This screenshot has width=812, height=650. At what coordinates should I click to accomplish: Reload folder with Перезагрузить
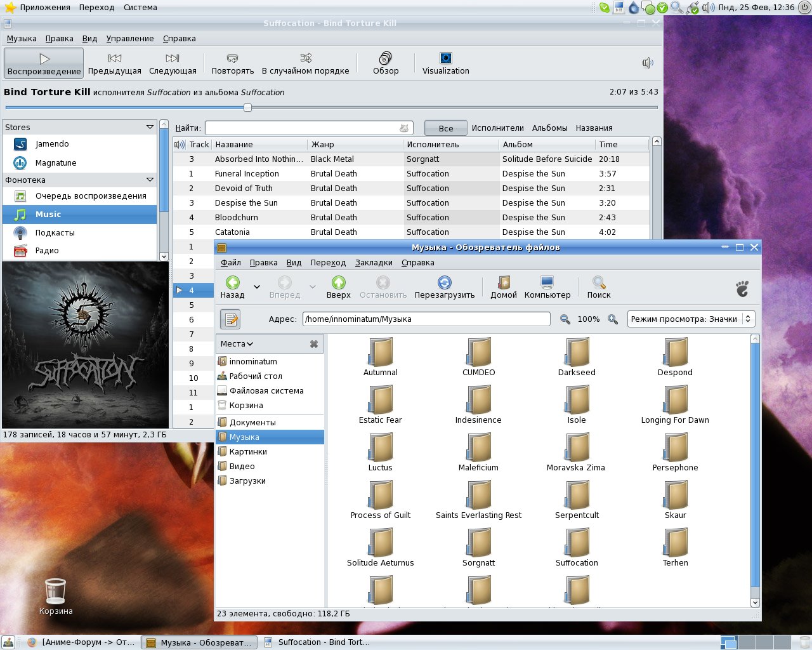coord(445,287)
